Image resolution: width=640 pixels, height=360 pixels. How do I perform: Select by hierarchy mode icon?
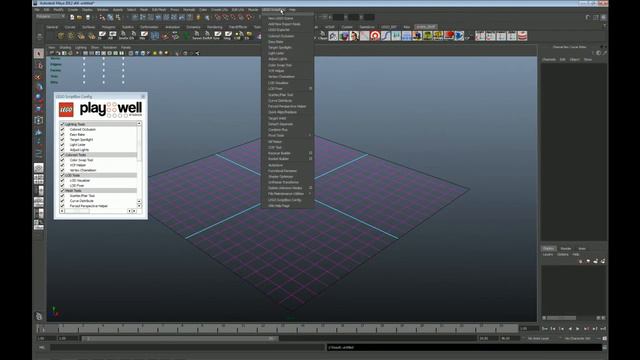click(102, 18)
